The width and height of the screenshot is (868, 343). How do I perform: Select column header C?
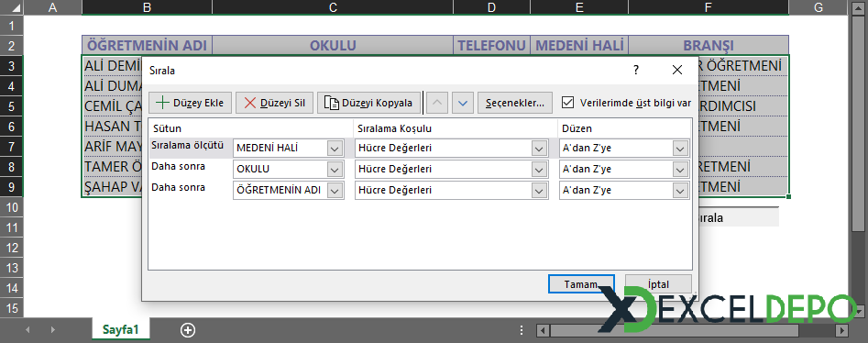pos(333,7)
